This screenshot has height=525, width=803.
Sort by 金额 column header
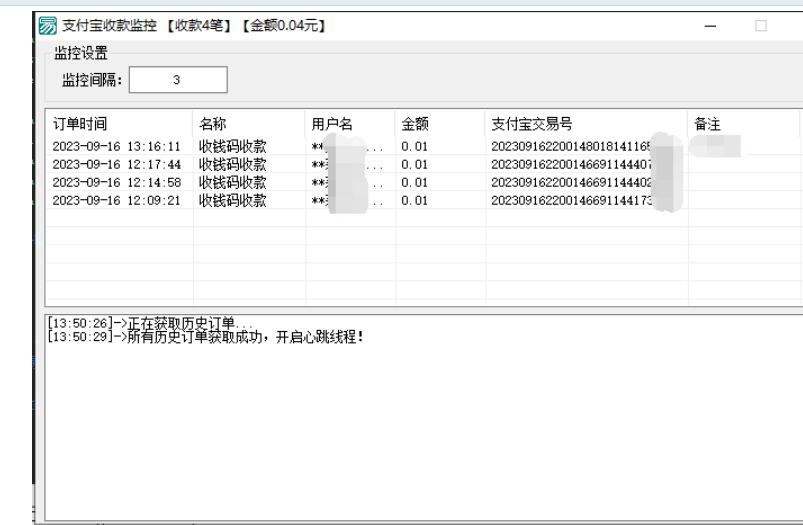click(x=440, y=123)
